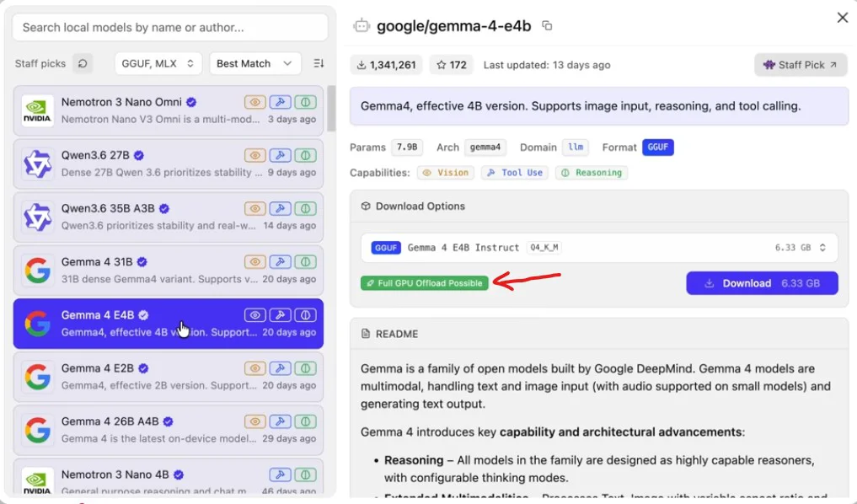The width and height of the screenshot is (857, 504).
Task: Click the google/gemma-4-e4b title
Action: click(x=453, y=25)
